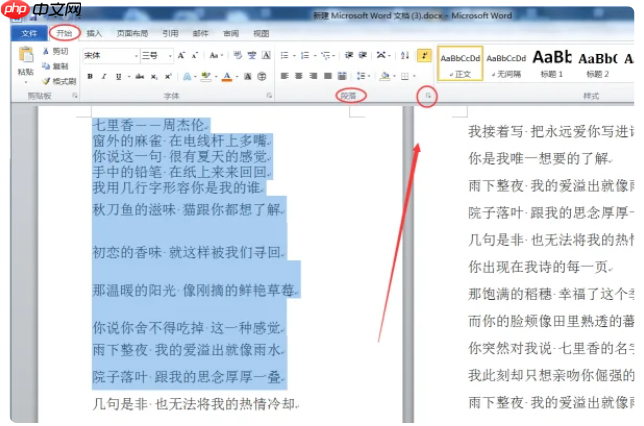The width and height of the screenshot is (644, 426).
Task: Apply the 正文 (Normal) style
Action: click(x=460, y=64)
